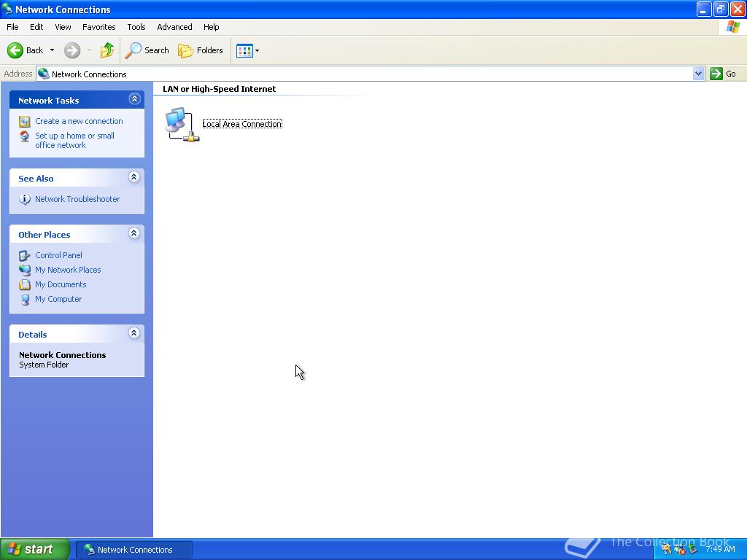The width and height of the screenshot is (747, 560).
Task: Click the grayed Forward arrow button
Action: 72,50
